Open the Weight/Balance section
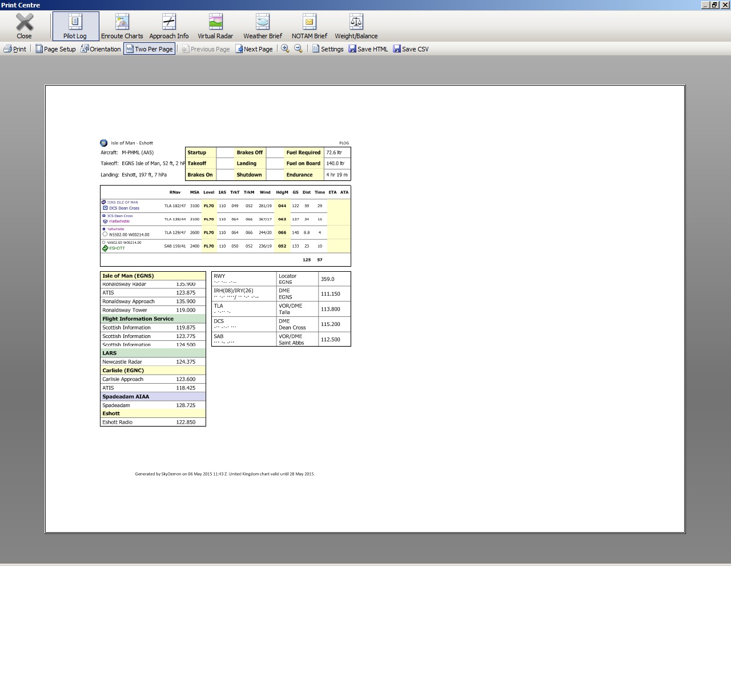 (356, 26)
